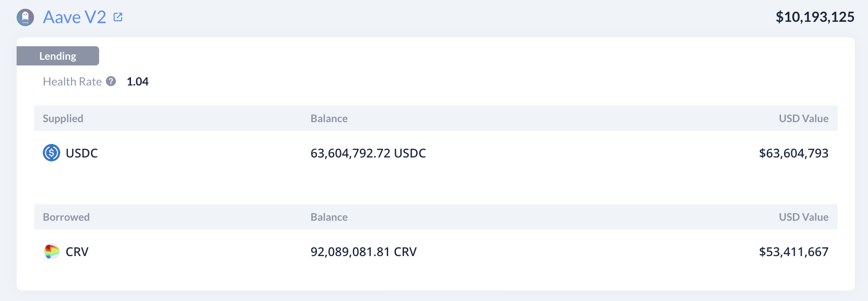Image resolution: width=868 pixels, height=301 pixels.
Task: Click the $53,411,667 CRV USD value
Action: (x=793, y=252)
